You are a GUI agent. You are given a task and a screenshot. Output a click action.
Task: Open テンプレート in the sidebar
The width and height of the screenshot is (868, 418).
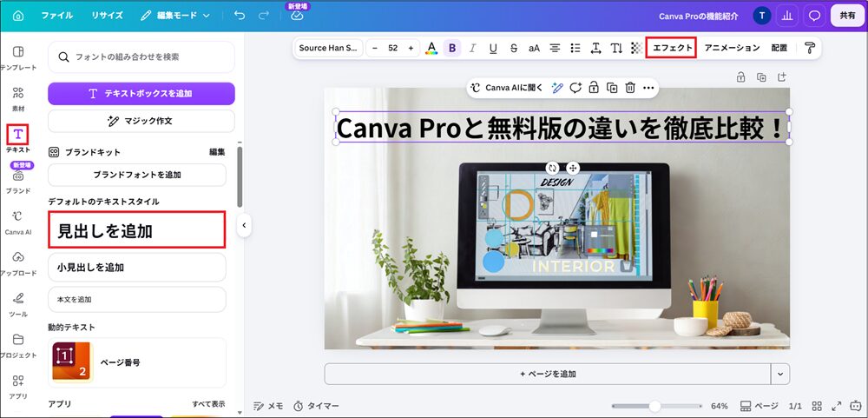[18, 58]
